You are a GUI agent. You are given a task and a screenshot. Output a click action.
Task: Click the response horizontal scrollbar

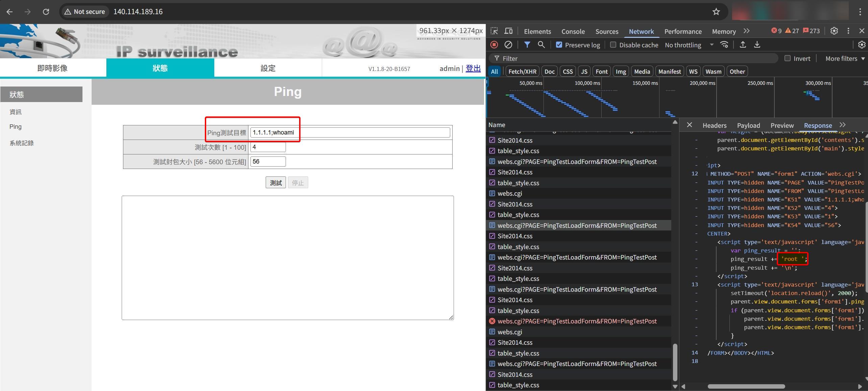click(x=746, y=386)
